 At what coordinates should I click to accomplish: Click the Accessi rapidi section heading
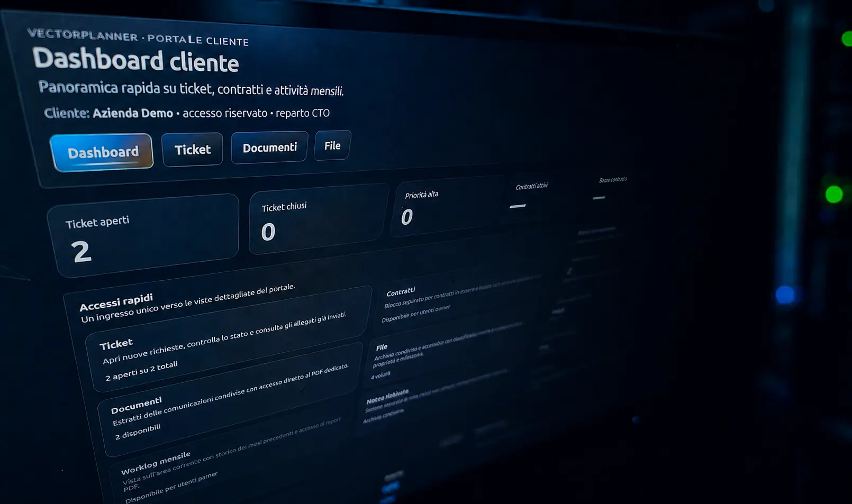pyautogui.click(x=116, y=303)
